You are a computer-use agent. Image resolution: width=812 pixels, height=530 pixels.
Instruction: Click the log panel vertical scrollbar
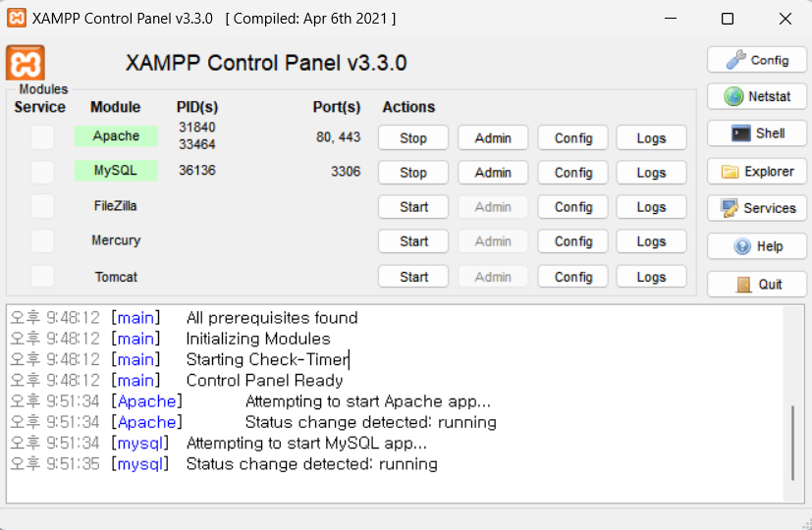coord(792,443)
